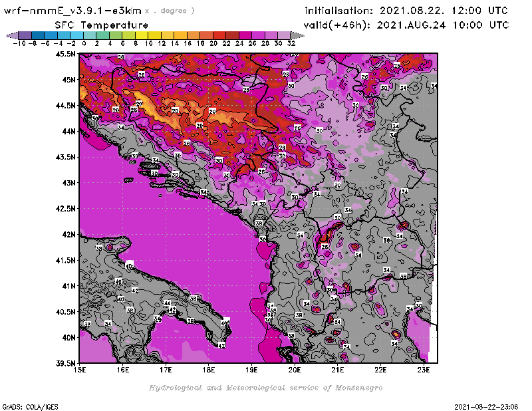Click Hydrological and Meteorological service of Montenegro caption
Image resolution: width=532 pixels, height=411 pixels.
pyautogui.click(x=265, y=388)
